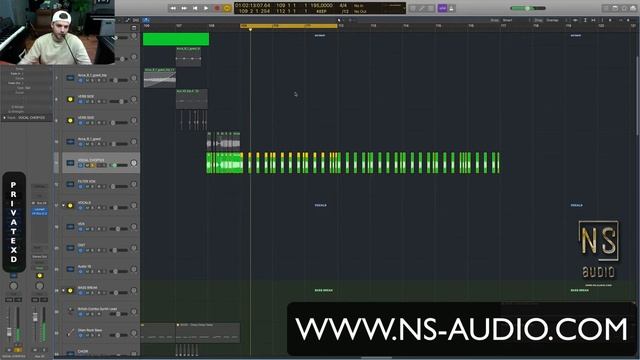Click the VOCAL CHOPPED track pan knob

click(133, 163)
